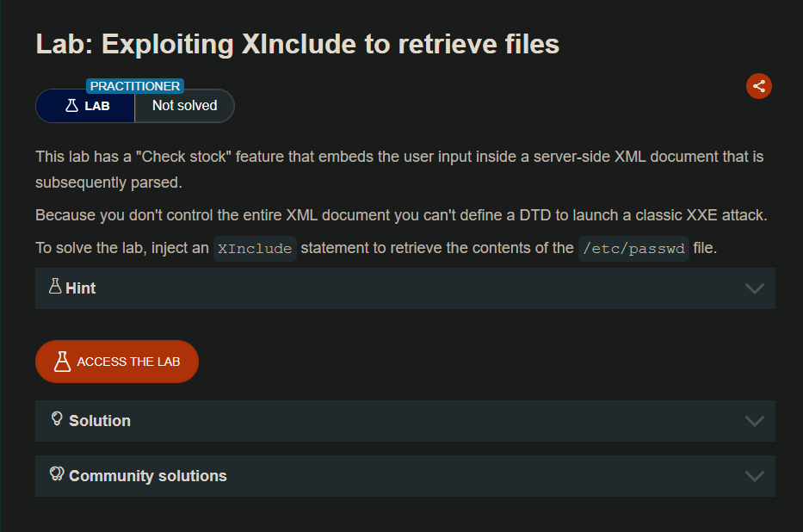
Task: Click the /etc/passwd code snippet
Action: click(633, 249)
